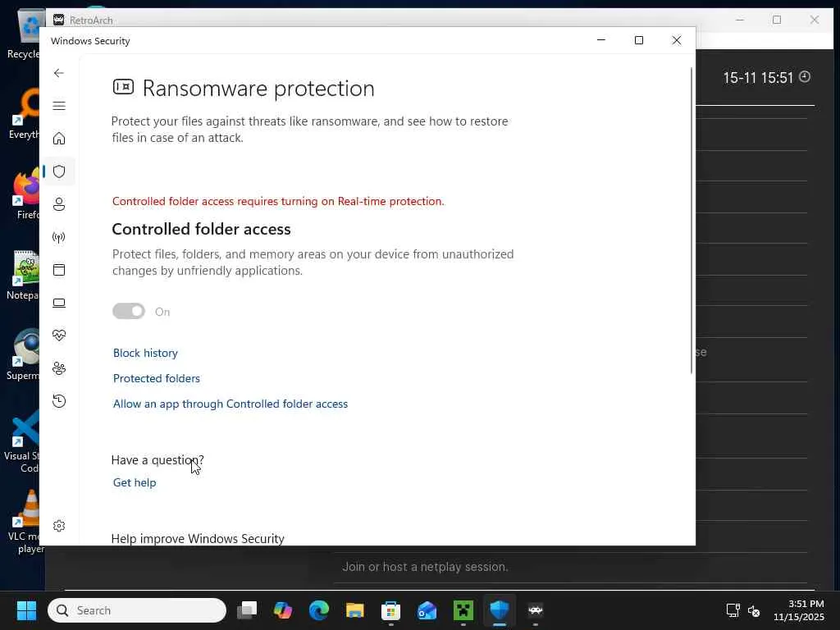Screen dimensions: 840x630
Task: Open the Block history link
Action: (x=145, y=353)
